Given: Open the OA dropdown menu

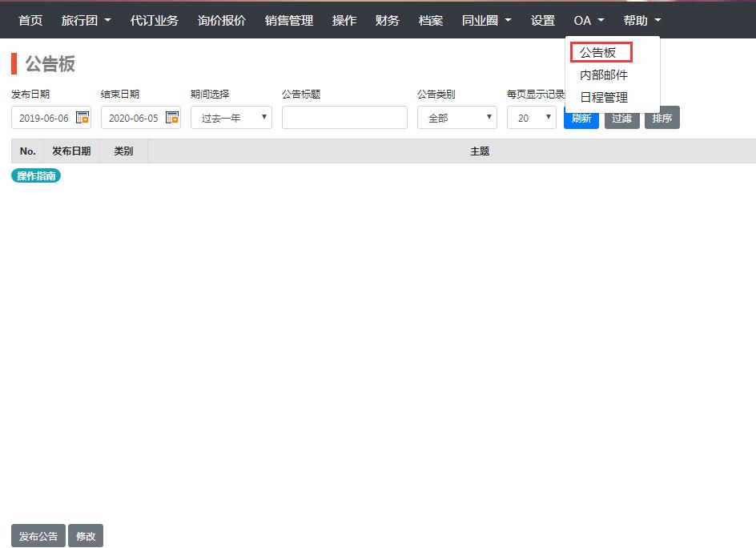Looking at the screenshot, I should pos(589,20).
